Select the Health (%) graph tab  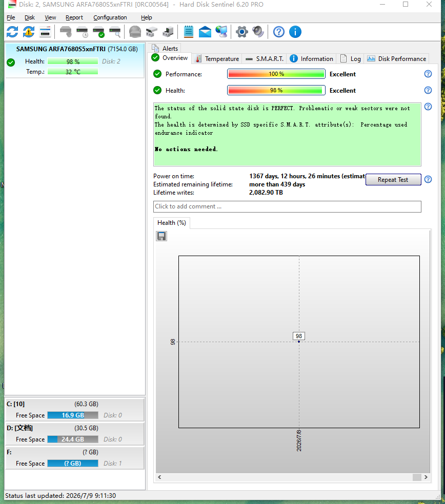point(172,223)
